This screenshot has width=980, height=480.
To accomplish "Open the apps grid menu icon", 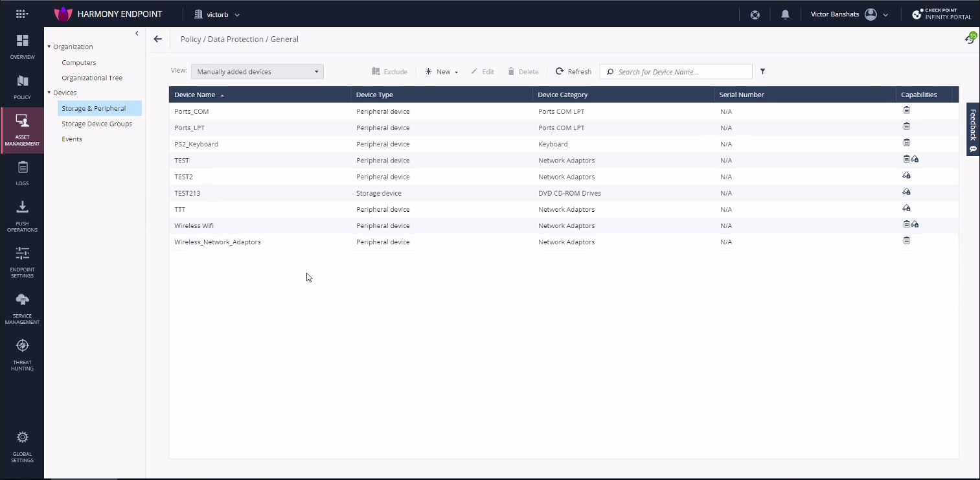I will click(21, 14).
